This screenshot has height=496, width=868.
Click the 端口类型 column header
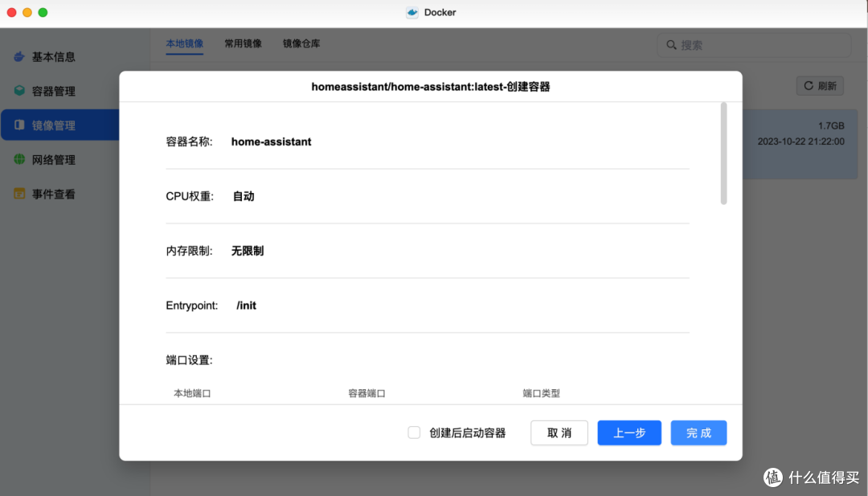coord(541,393)
